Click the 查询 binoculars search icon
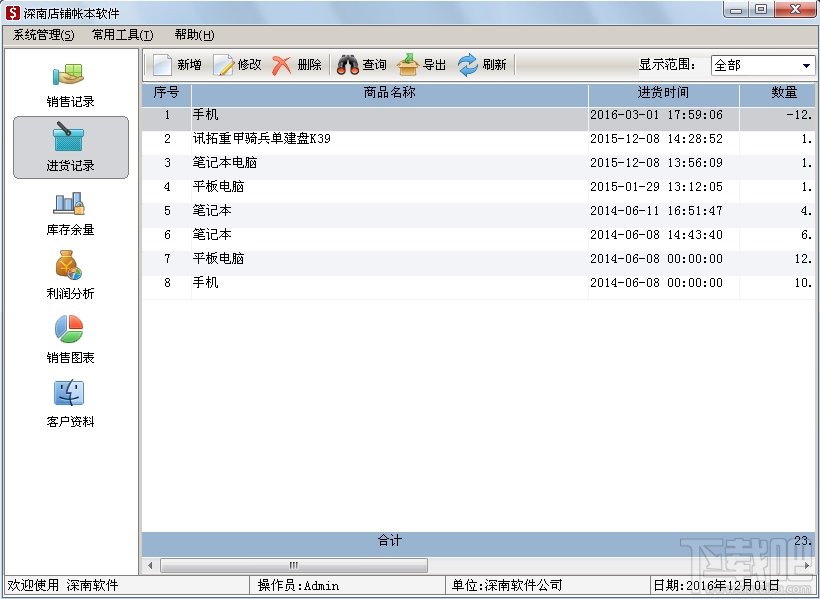 click(x=348, y=65)
